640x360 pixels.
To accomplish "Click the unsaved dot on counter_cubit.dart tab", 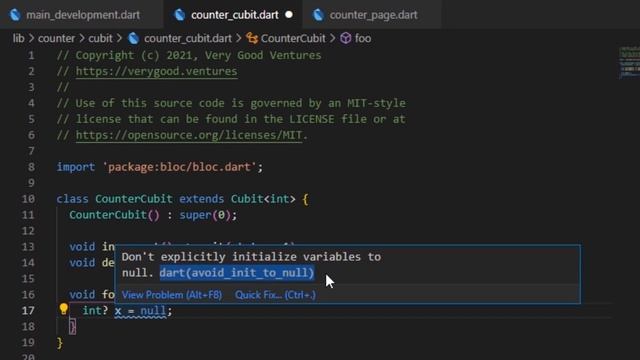I will 289,15.
